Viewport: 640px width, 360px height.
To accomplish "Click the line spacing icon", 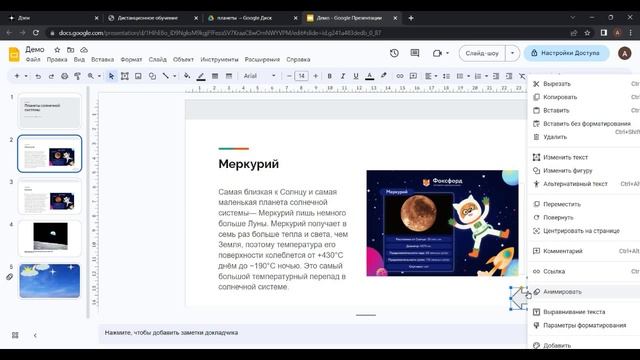I will (446, 76).
